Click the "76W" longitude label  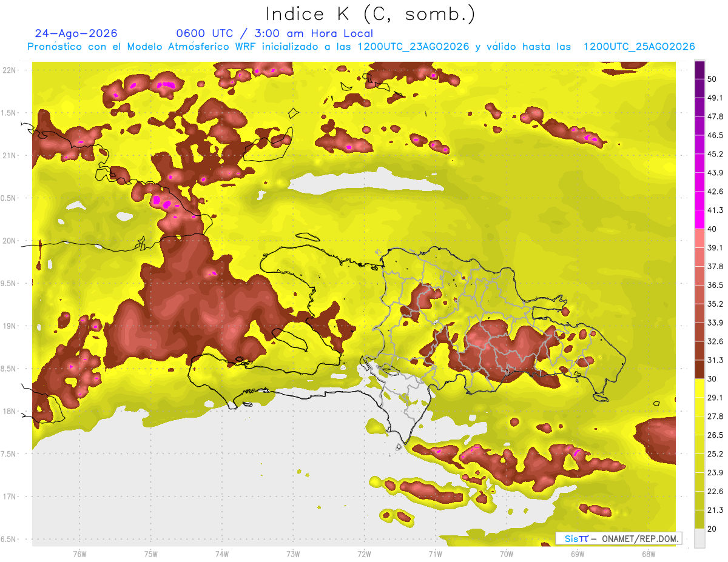tap(79, 554)
